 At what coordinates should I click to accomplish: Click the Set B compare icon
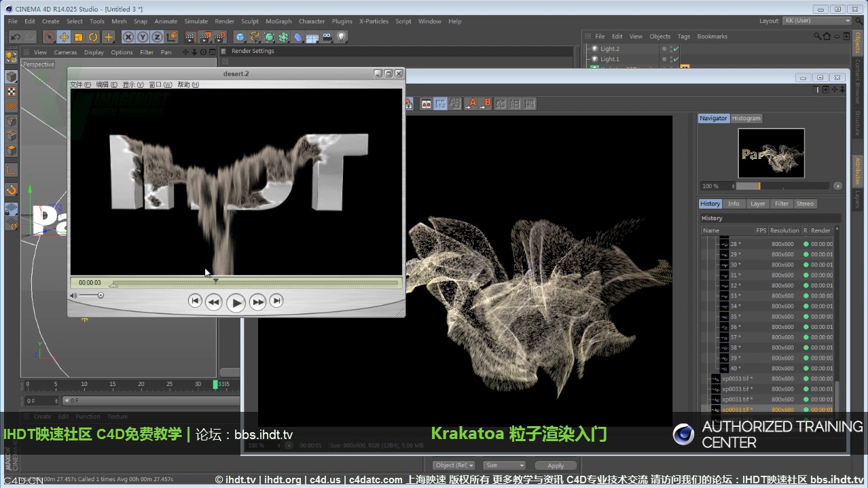pyautogui.click(x=486, y=103)
